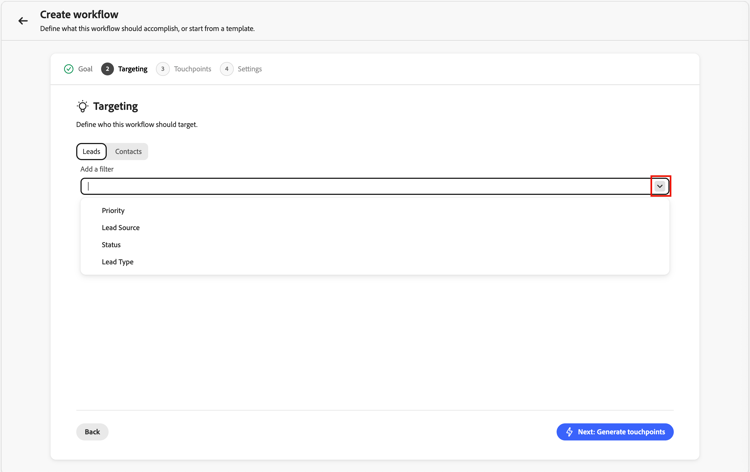
Task: Focus the Add a filter text field
Action: point(366,186)
